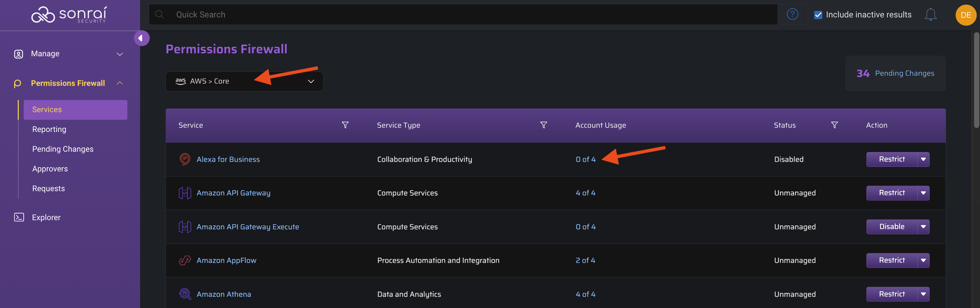Click 4 of 4 usage for Amazon API Gateway

pos(585,193)
